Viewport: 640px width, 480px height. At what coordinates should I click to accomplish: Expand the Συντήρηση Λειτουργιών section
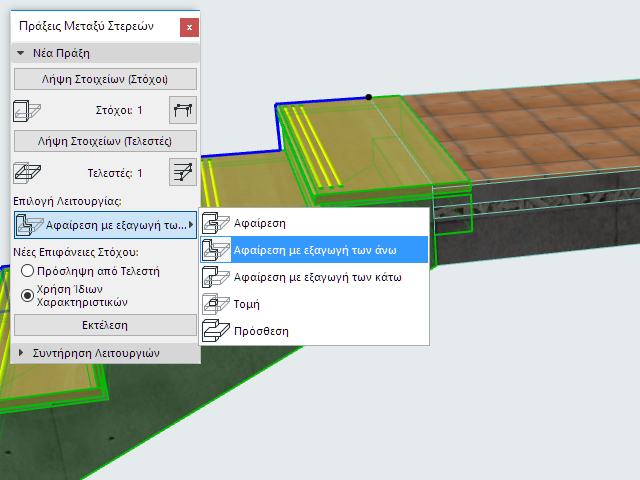(21, 353)
